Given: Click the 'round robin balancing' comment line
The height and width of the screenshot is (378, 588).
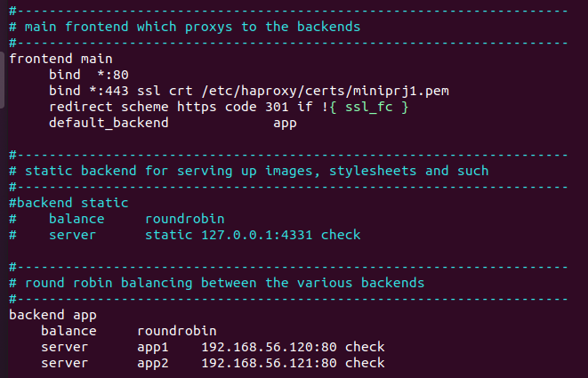Looking at the screenshot, I should (216, 283).
